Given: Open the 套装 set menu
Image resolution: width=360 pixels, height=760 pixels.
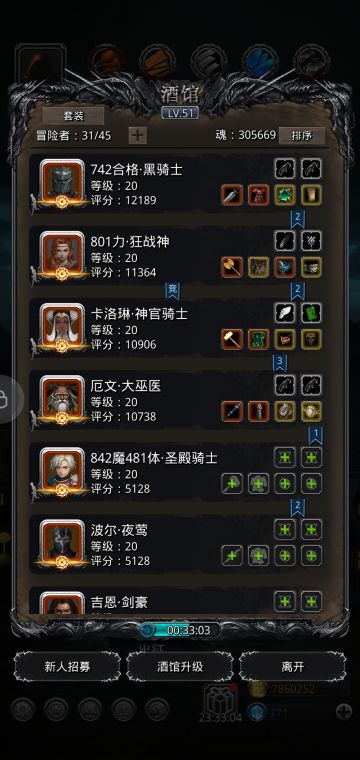Looking at the screenshot, I should (74, 116).
